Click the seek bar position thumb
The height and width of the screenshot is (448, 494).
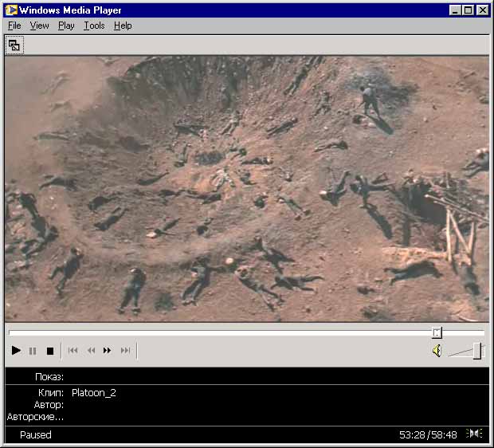point(437,332)
